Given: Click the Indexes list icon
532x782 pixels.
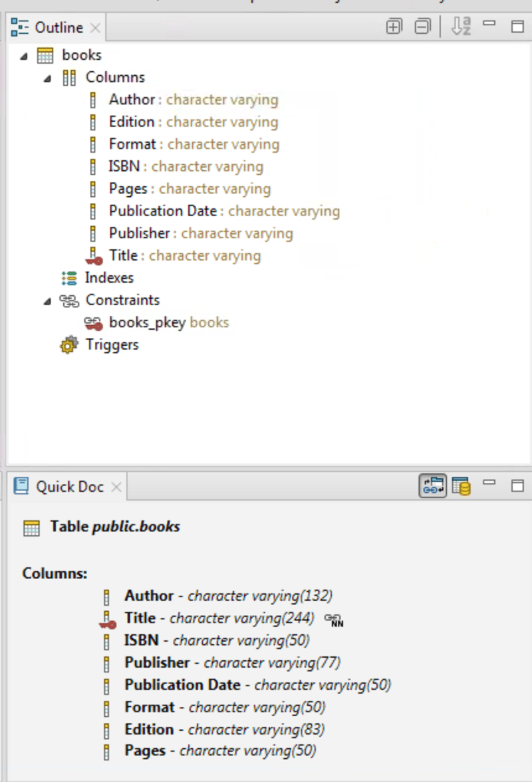Looking at the screenshot, I should [69, 278].
